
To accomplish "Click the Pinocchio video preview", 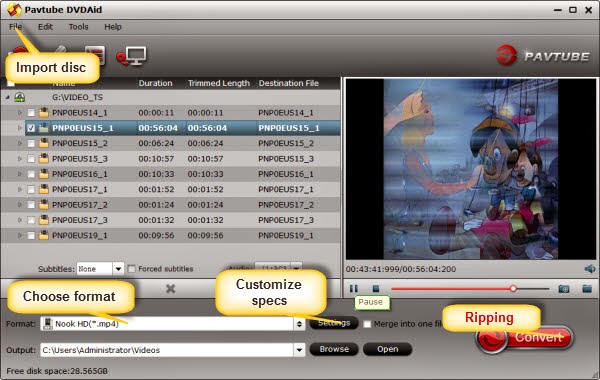I will click(471, 169).
